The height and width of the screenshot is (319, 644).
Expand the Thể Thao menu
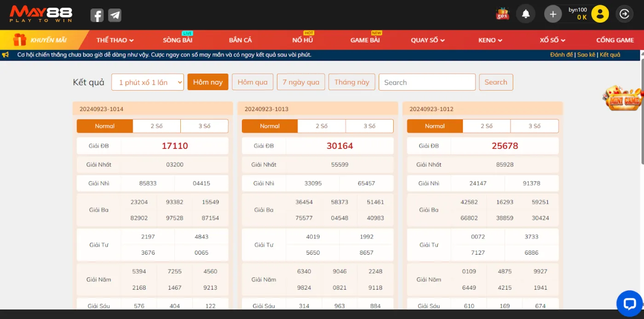(115, 40)
